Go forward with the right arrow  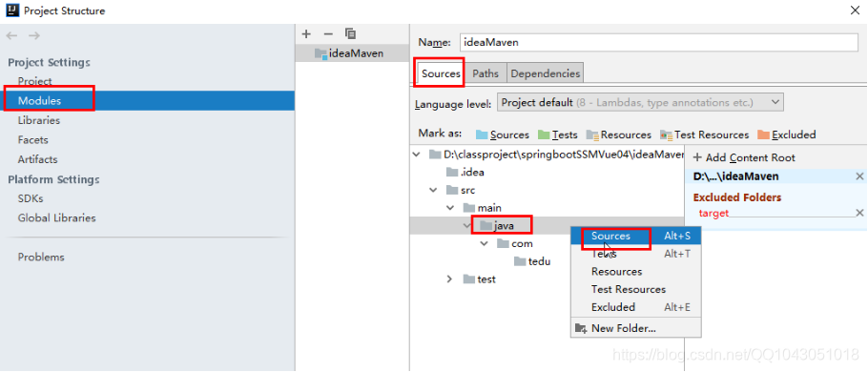34,36
